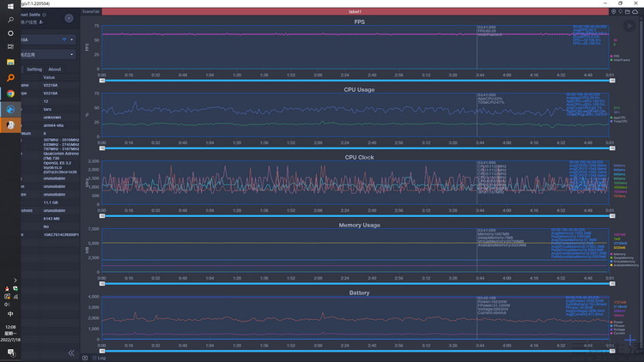Select the 'taro' value cell

pyautogui.click(x=47, y=110)
